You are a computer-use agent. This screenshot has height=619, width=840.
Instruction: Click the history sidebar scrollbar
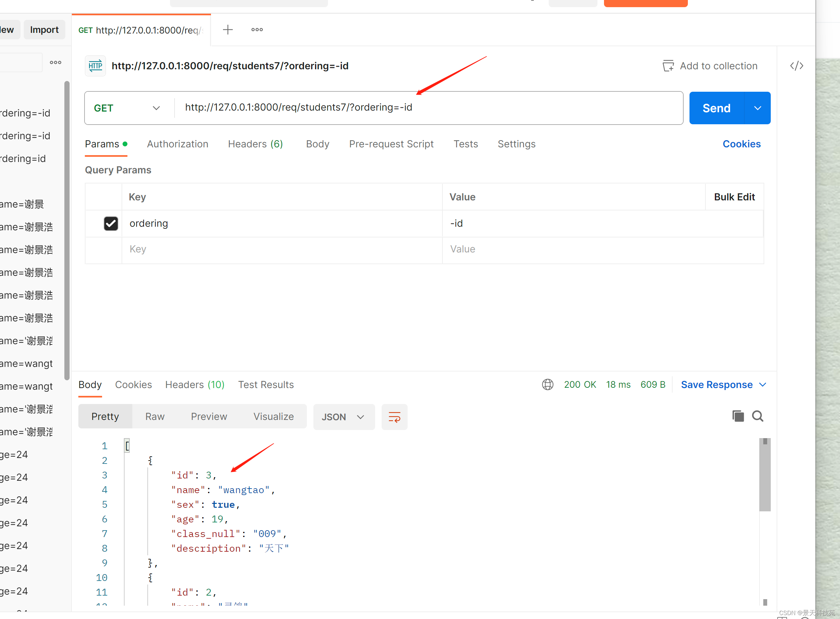(x=67, y=230)
